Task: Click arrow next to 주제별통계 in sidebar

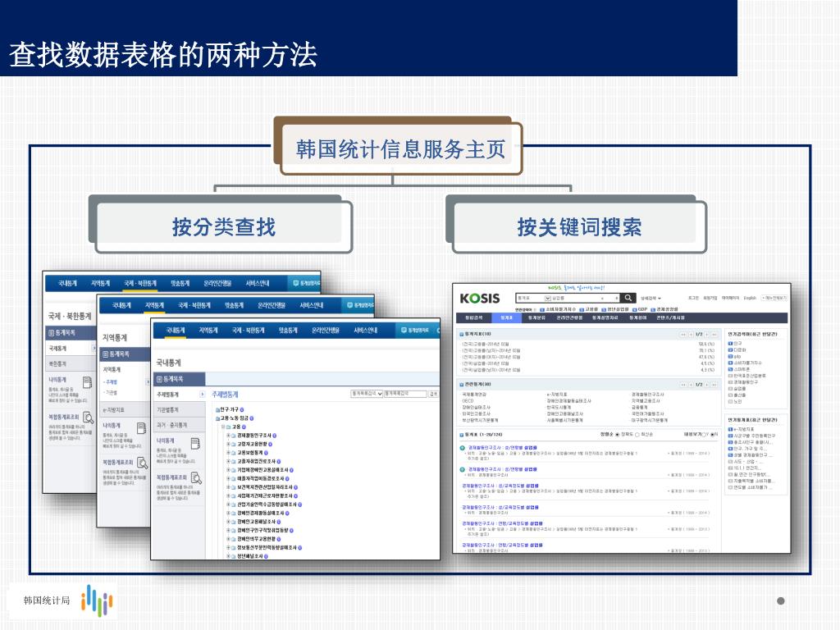Action: point(202,395)
